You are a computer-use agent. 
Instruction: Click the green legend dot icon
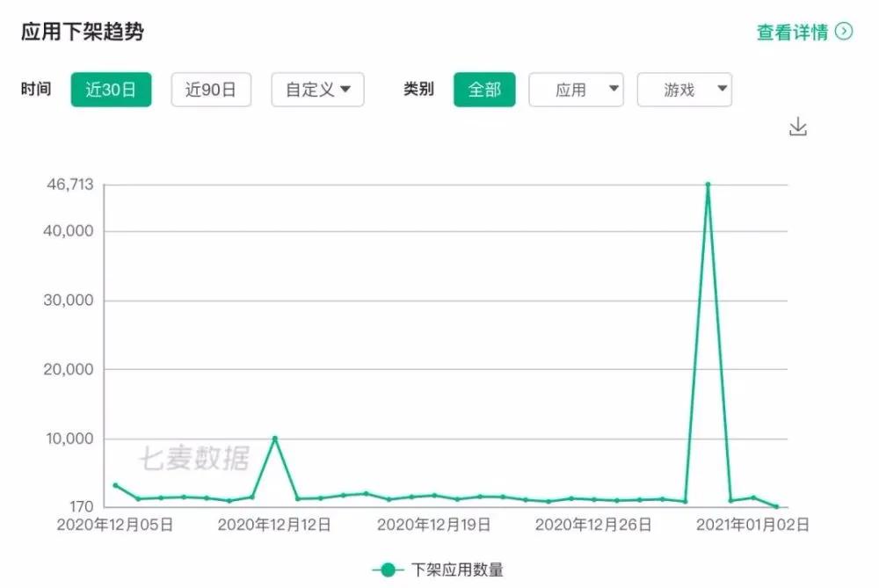pos(386,568)
